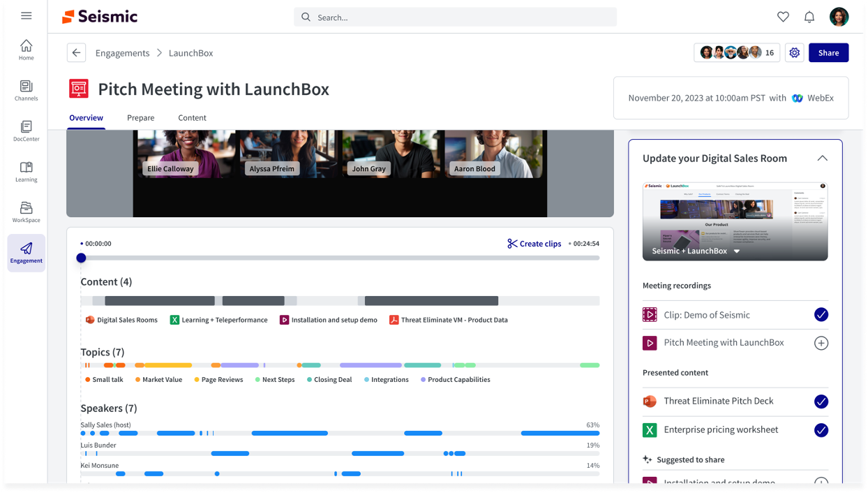This screenshot has height=493, width=868.
Task: Click the Content (4) heading
Action: [106, 282]
